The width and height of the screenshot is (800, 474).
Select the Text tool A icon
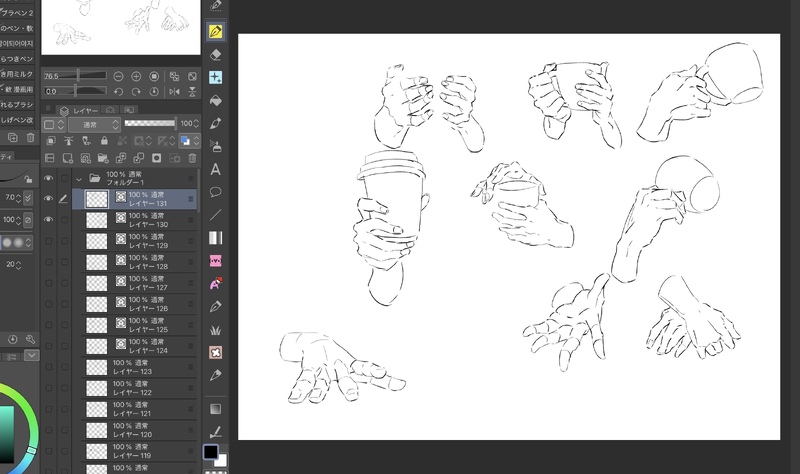[x=215, y=169]
